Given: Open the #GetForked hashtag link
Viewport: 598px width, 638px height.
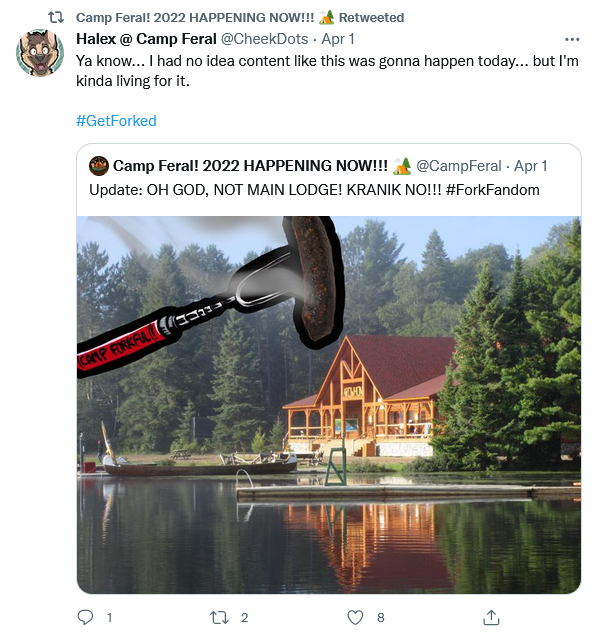Looking at the screenshot, I should (116, 121).
